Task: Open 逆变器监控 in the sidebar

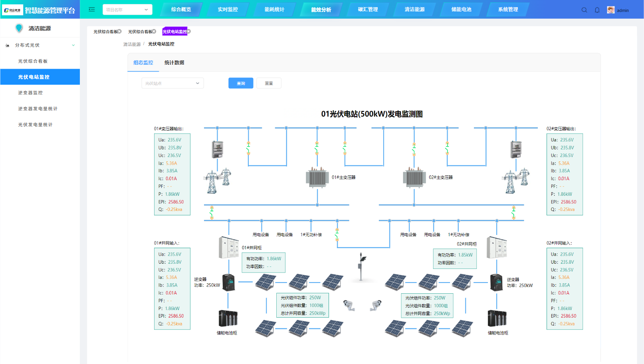Action: pyautogui.click(x=30, y=93)
